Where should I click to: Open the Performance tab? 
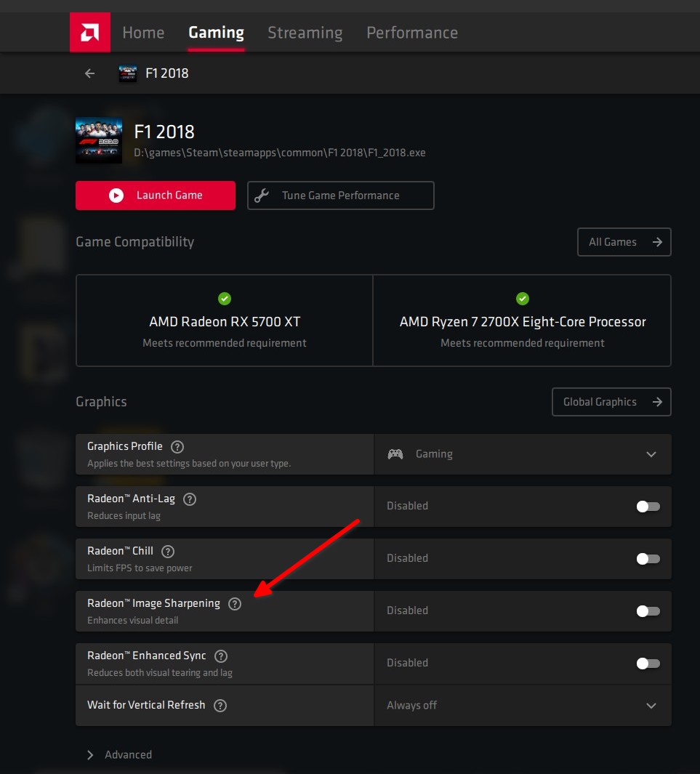[x=412, y=32]
